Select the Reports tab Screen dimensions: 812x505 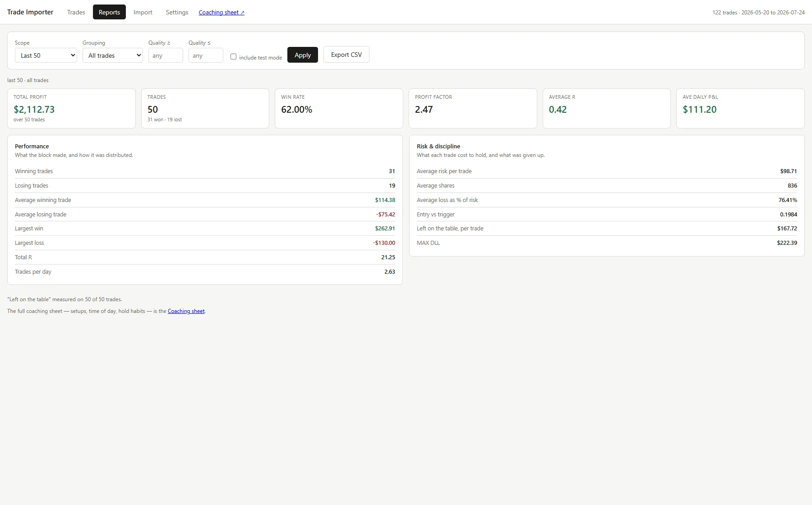coord(109,12)
